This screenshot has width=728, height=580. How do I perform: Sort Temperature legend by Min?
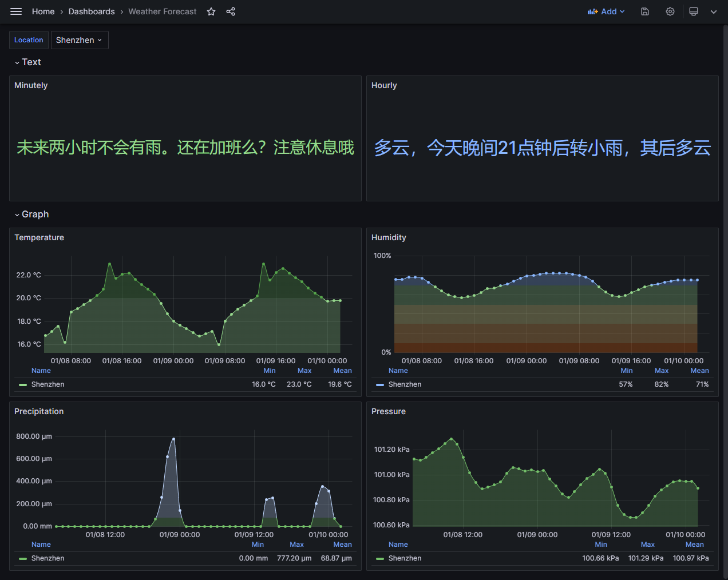coord(270,371)
